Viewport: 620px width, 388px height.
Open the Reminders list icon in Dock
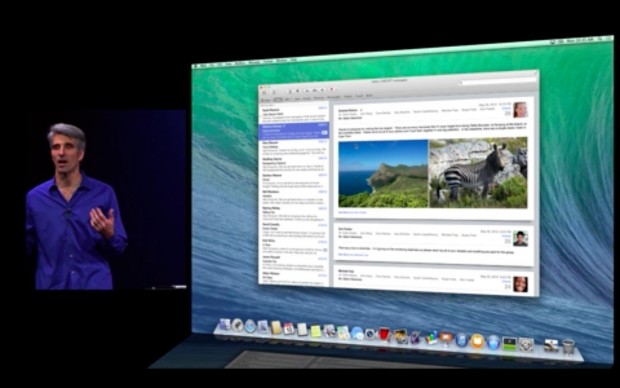pyautogui.click(x=302, y=329)
